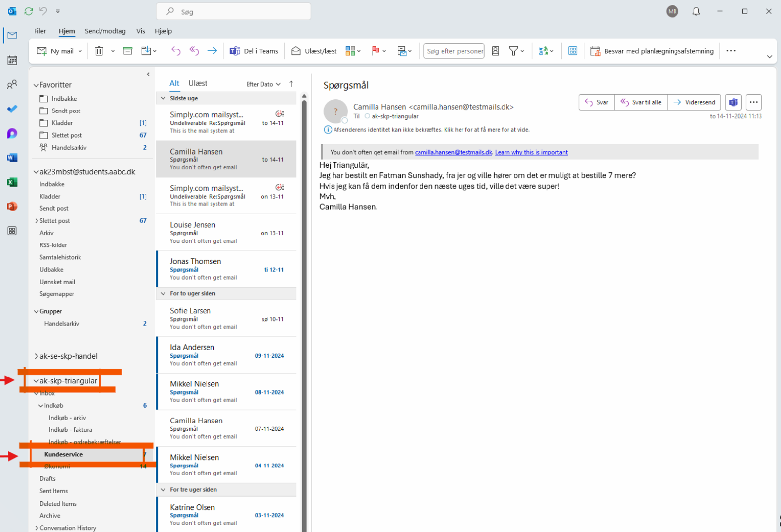The image size is (781, 532).
Task: Launch Excel from the left sidebar
Action: pos(12,182)
